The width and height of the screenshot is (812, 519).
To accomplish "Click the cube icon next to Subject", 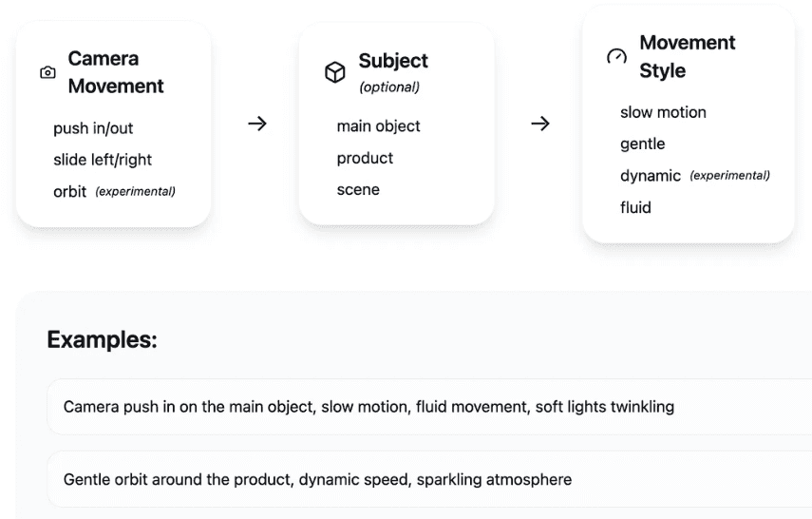I will point(334,72).
